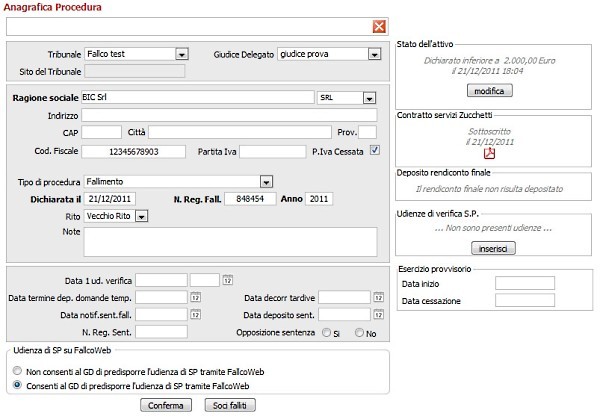Select No for Opposizione sentenza
The height and width of the screenshot is (419, 600).
[x=358, y=332]
